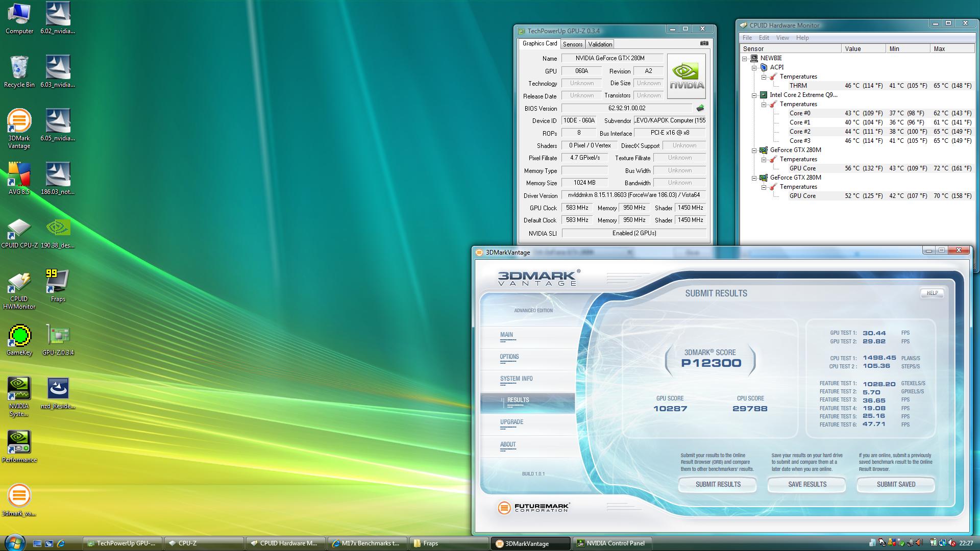
Task: Switch to CPU-Z taskbar button
Action: click(x=204, y=543)
